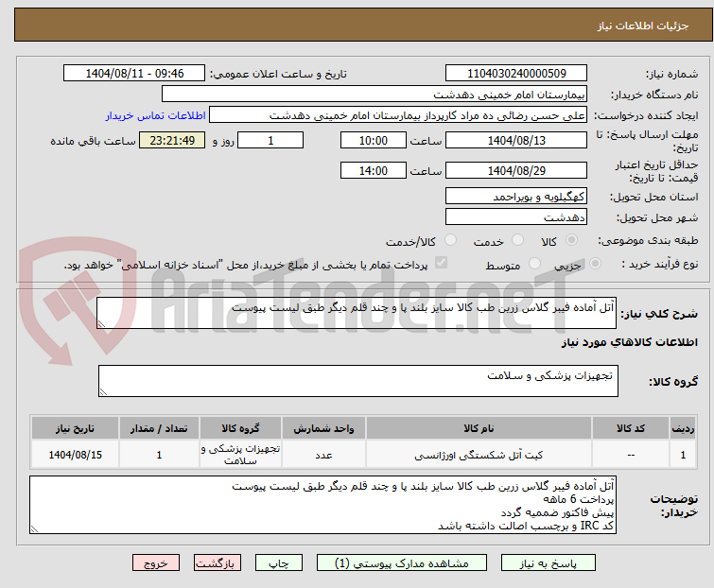
Task: Click the delivery city field 'دهدشت'
Action: [515, 217]
